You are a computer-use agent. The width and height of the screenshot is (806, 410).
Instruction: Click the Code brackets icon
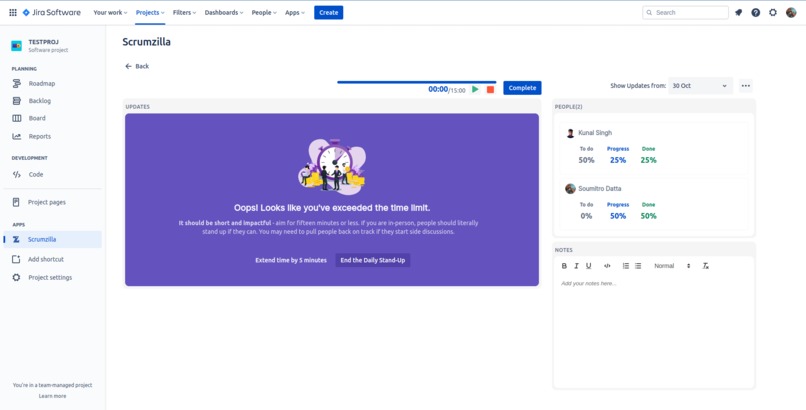tap(16, 174)
